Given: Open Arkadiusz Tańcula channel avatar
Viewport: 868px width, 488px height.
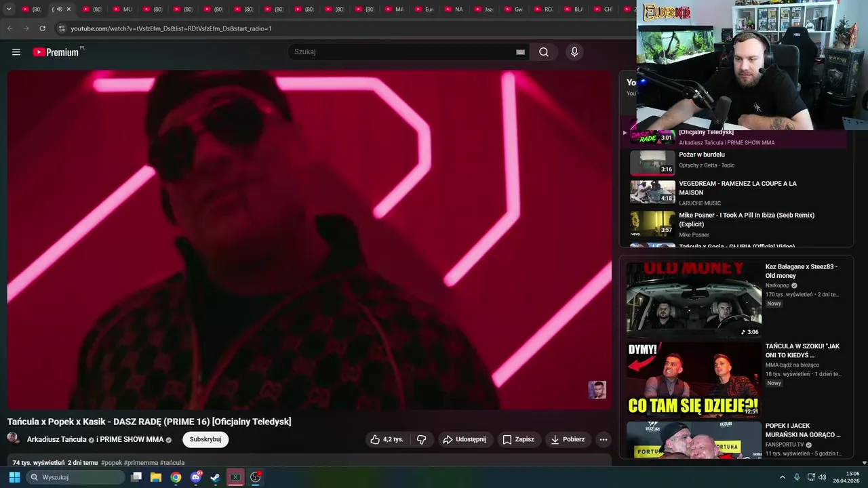Looking at the screenshot, I should [14, 439].
